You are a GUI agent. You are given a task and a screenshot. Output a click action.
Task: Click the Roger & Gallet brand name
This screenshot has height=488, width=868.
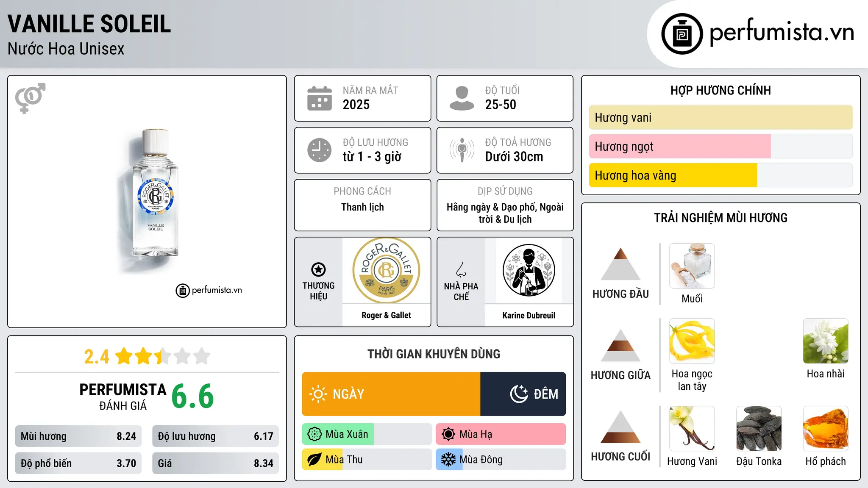tap(386, 315)
